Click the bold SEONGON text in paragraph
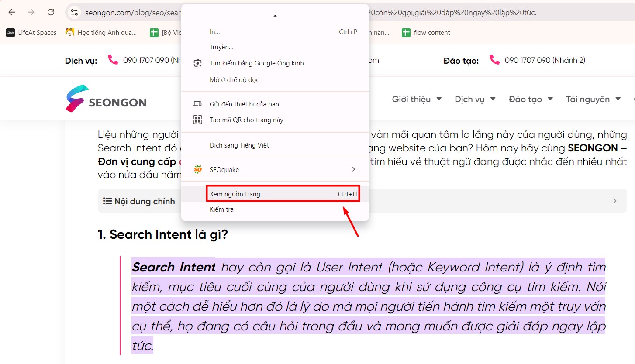 pos(594,148)
